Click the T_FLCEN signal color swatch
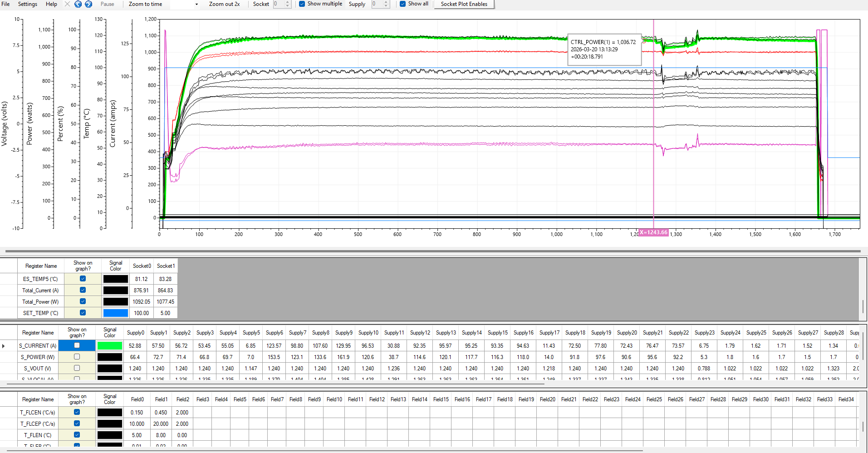The height and width of the screenshot is (453, 868). coord(110,412)
